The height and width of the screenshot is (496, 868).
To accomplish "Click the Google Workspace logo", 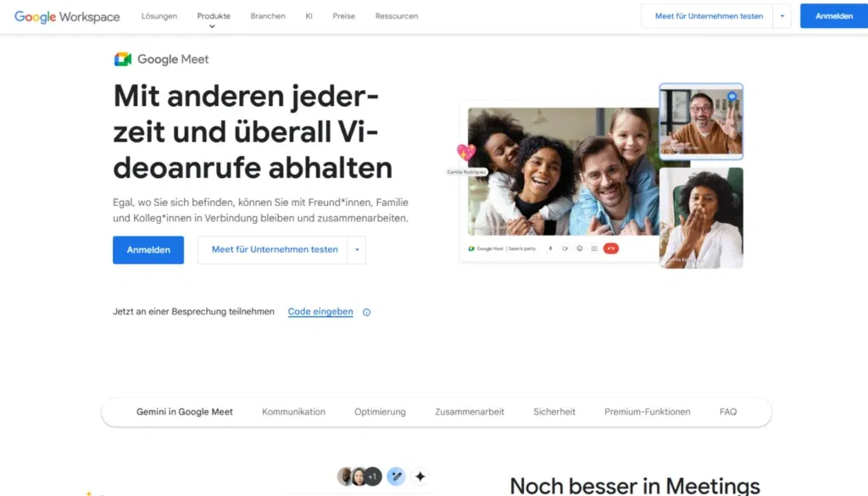I will point(66,16).
